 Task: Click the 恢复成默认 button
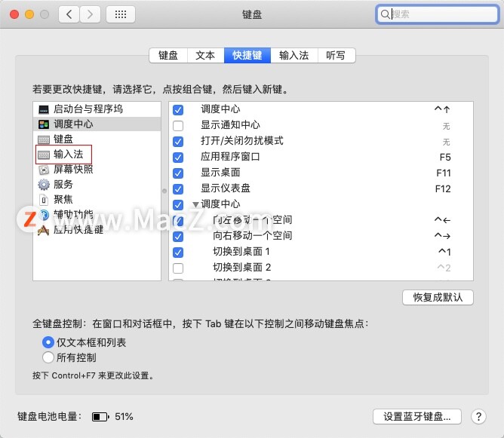click(438, 297)
